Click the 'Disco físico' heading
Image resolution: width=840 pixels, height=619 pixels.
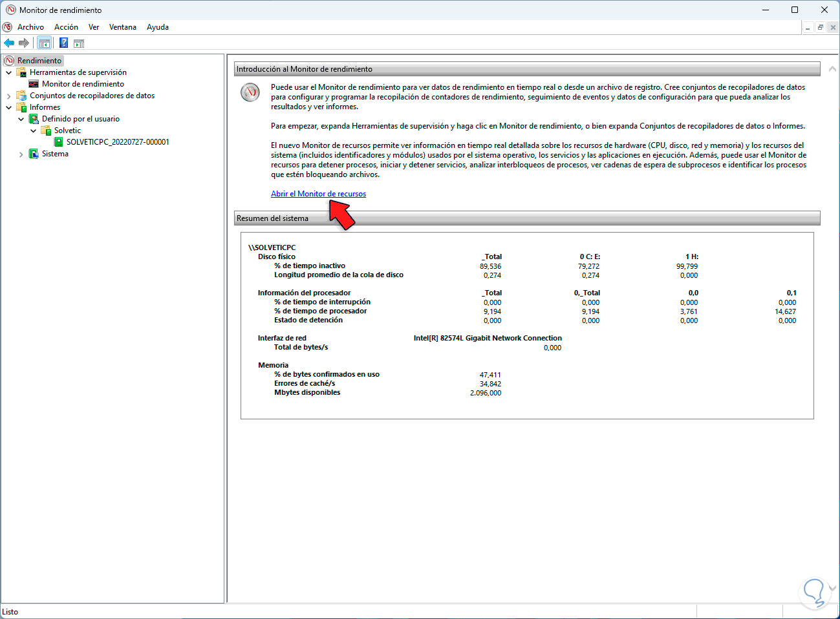[277, 257]
